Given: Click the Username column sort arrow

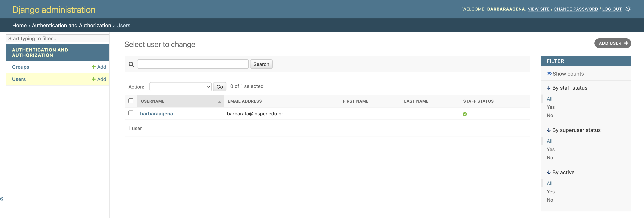Looking at the screenshot, I should pyautogui.click(x=219, y=102).
